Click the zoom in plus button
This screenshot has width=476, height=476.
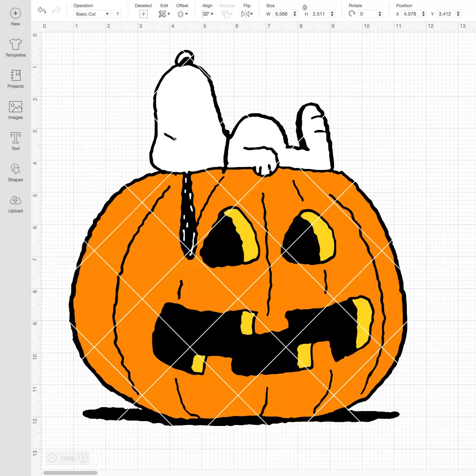coord(83,458)
